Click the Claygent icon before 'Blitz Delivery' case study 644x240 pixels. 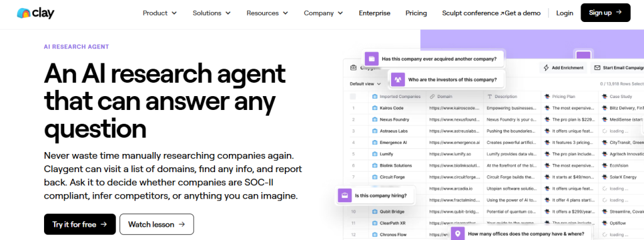[x=604, y=108]
